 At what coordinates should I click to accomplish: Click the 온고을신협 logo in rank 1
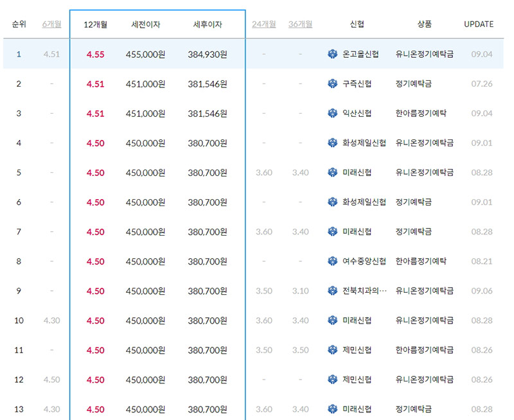332,54
